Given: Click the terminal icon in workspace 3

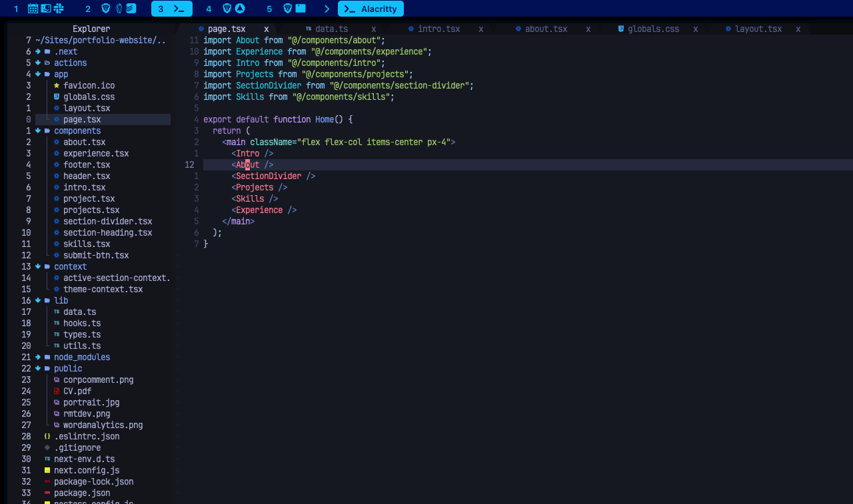Looking at the screenshot, I should coord(179,9).
